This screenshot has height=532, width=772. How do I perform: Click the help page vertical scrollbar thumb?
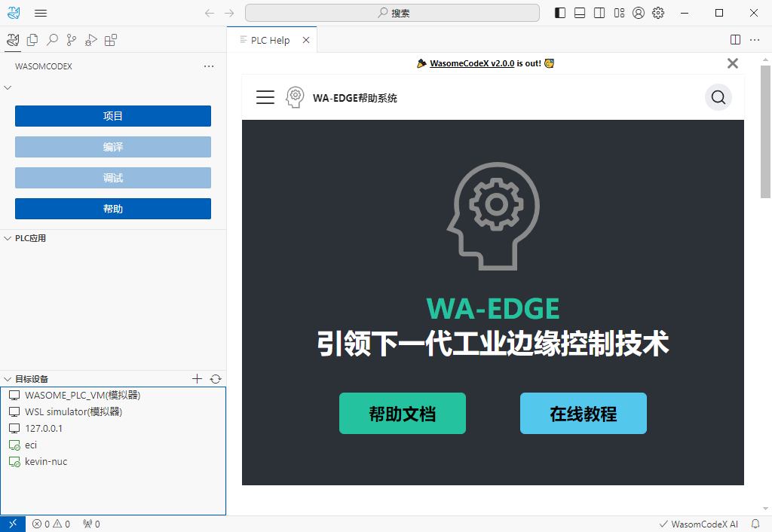pos(765,132)
